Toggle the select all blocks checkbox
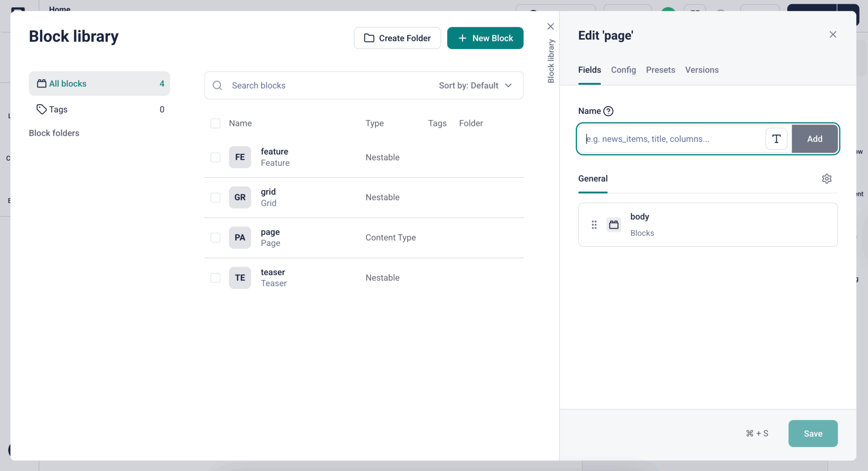Screen dimensions: 868x471 (x=215, y=123)
